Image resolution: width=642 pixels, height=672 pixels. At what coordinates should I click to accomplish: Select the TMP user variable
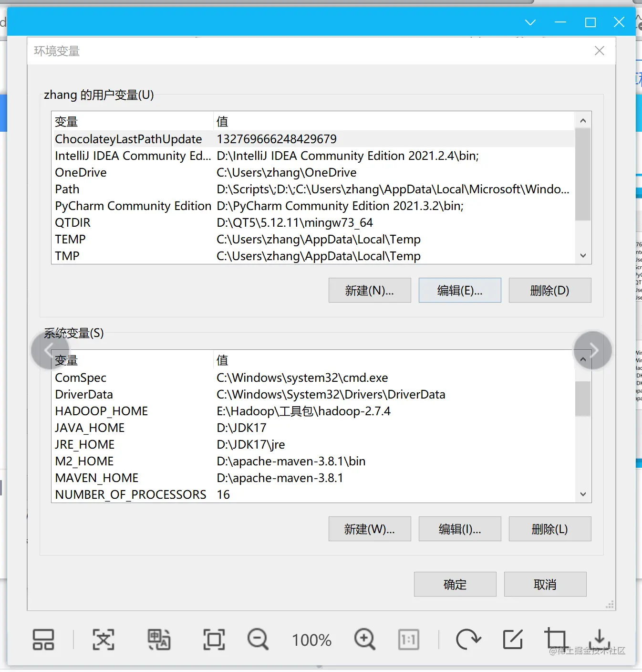click(x=313, y=256)
